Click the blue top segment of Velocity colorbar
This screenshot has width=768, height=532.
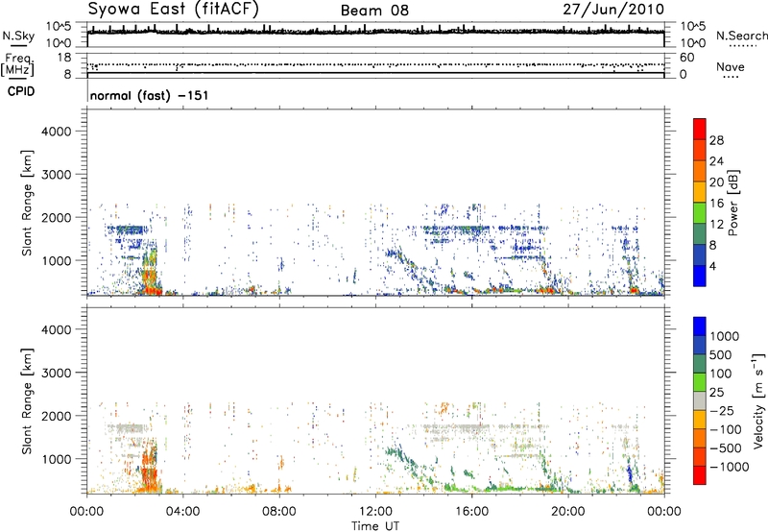pos(700,326)
